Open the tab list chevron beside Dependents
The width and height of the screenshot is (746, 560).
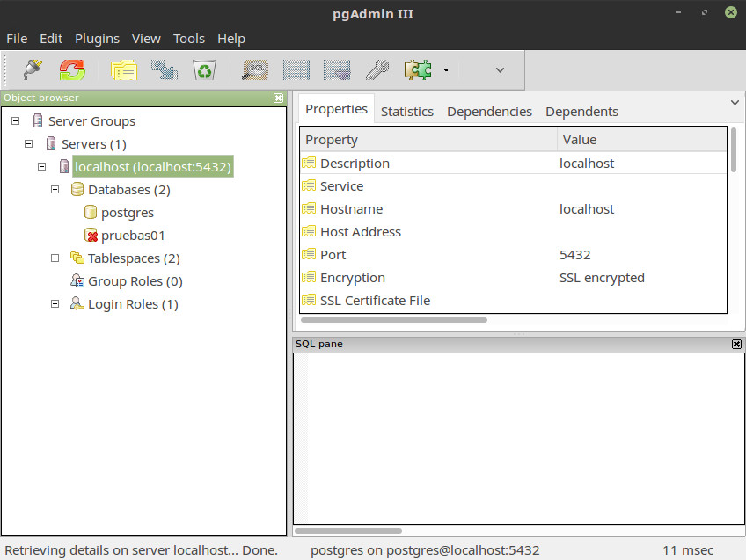pyautogui.click(x=735, y=103)
